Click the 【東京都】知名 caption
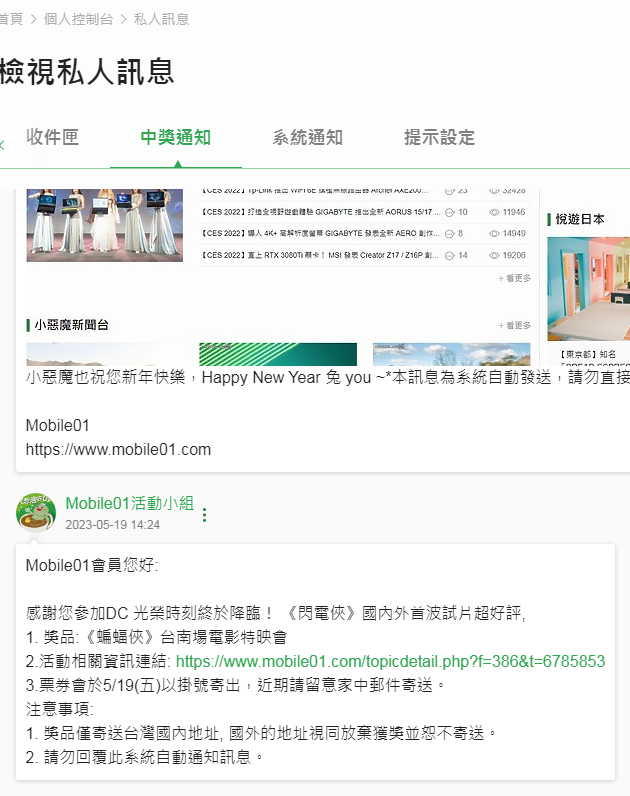Viewport: 630px width, 796px height. [588, 354]
